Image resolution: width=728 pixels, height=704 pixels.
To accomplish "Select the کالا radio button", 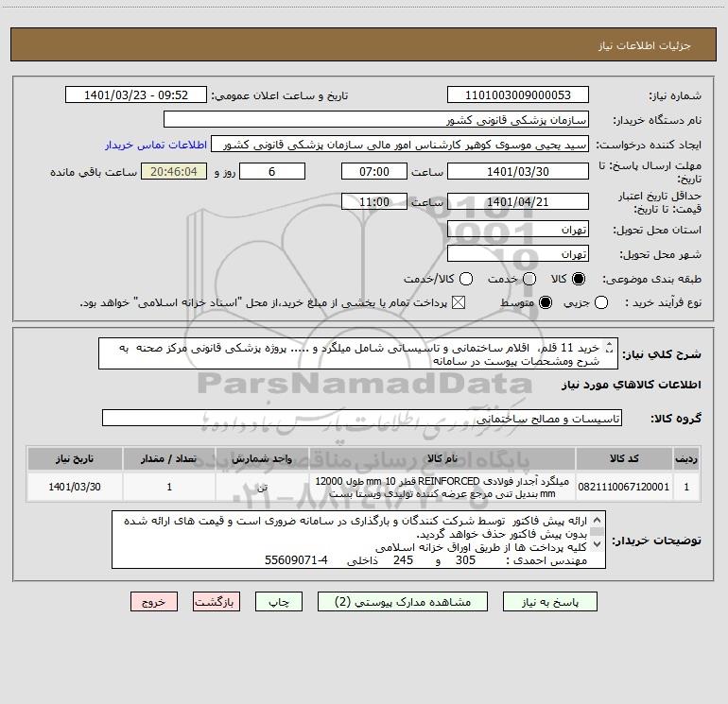I will click(x=579, y=279).
